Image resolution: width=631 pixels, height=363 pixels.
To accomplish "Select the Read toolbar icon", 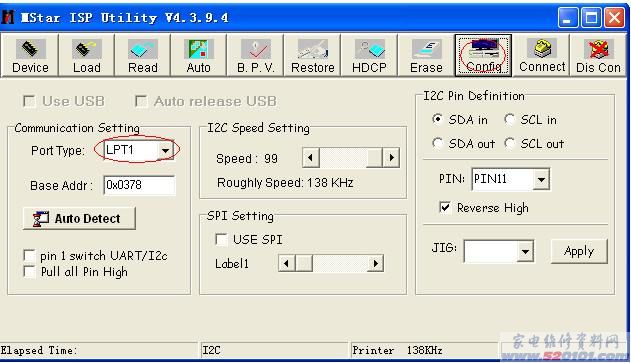I will click(x=142, y=56).
